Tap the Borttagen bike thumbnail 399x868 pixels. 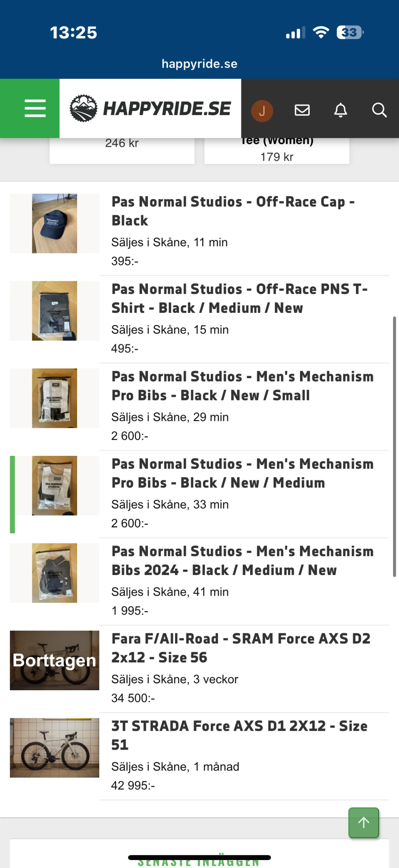tap(55, 660)
